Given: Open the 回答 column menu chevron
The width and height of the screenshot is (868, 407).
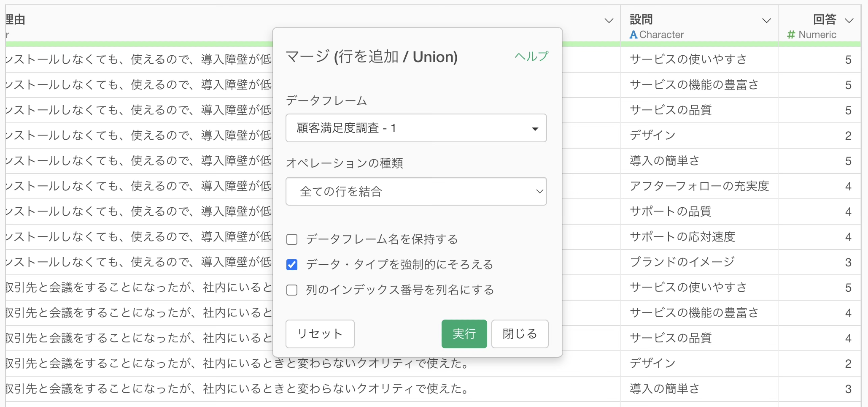Looking at the screenshot, I should pos(849,21).
